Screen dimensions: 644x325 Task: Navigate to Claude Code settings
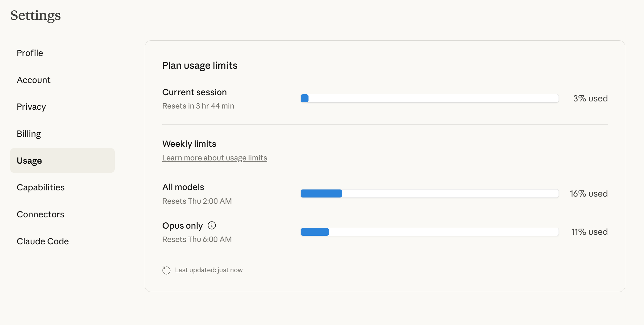43,241
